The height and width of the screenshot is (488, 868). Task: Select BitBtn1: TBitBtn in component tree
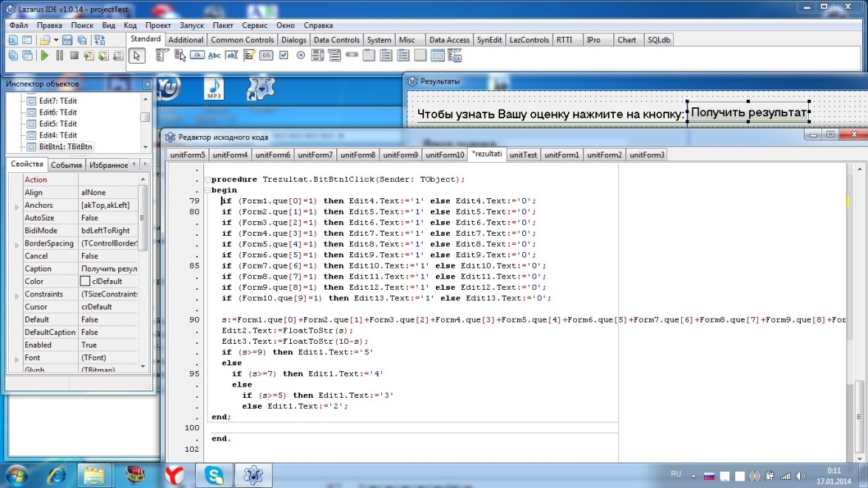click(x=65, y=147)
